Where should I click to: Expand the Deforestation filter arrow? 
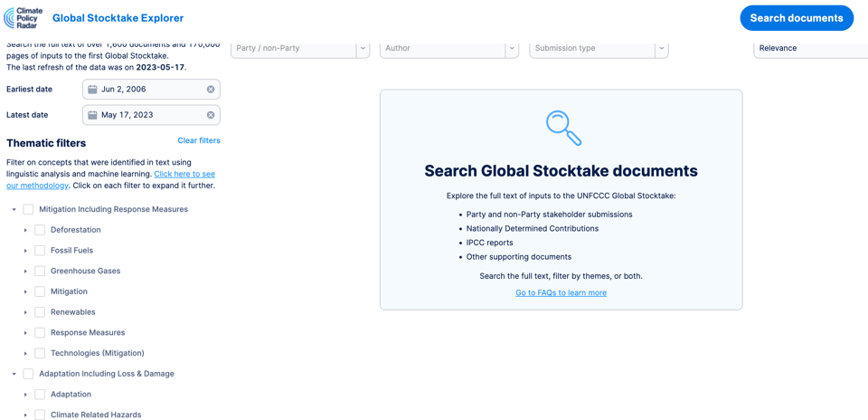coord(25,230)
